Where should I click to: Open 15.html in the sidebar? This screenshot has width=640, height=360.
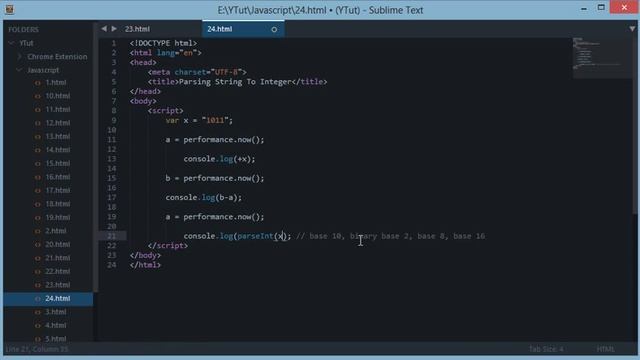[58, 163]
